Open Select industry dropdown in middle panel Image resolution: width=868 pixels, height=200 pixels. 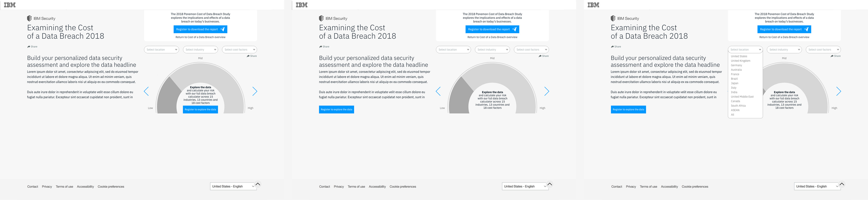[492, 50]
